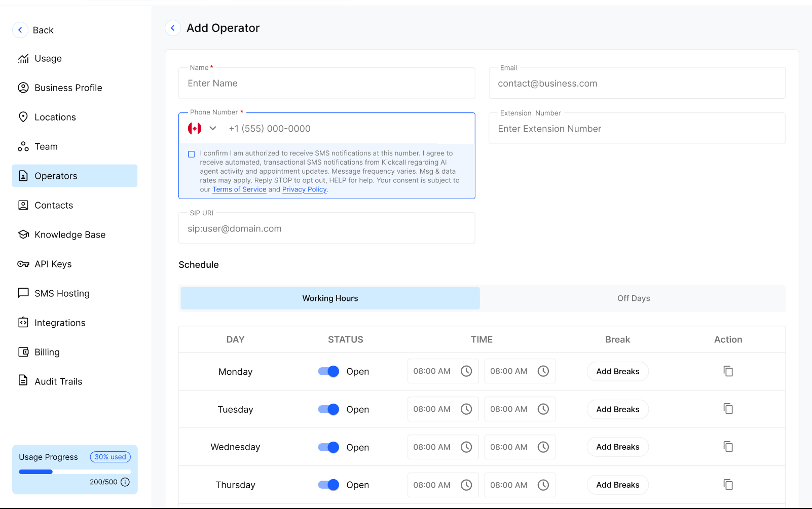Click the Billing wallet icon
The height and width of the screenshot is (509, 812).
[23, 352]
